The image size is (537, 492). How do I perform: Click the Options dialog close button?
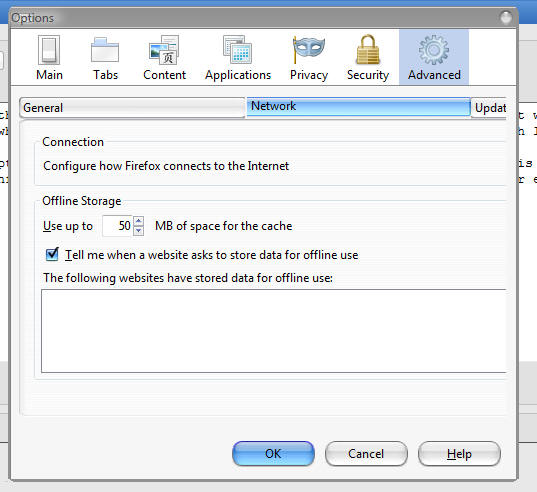tap(506, 17)
